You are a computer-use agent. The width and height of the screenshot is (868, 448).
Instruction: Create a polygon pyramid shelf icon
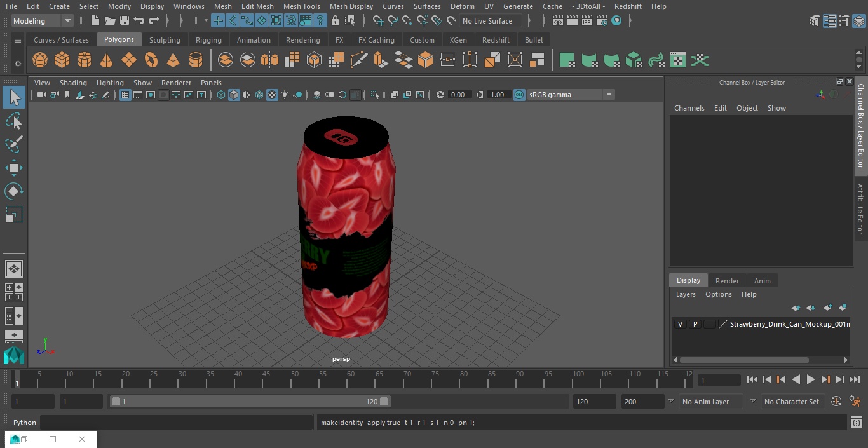click(173, 60)
